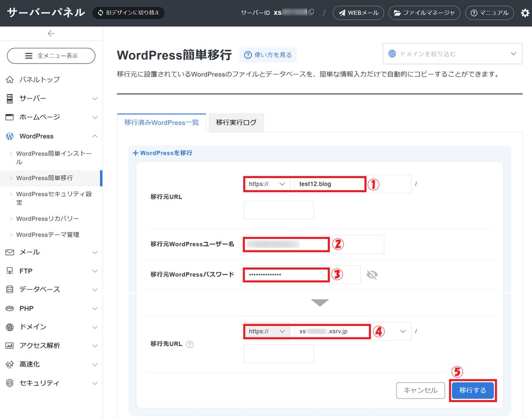This screenshot has width=532, height=419.
Task: Click the copy server ID icon
Action: 311,13
